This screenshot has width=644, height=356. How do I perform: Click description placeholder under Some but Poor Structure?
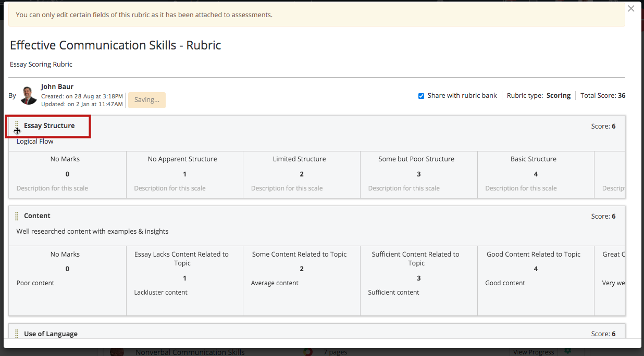[x=404, y=188]
